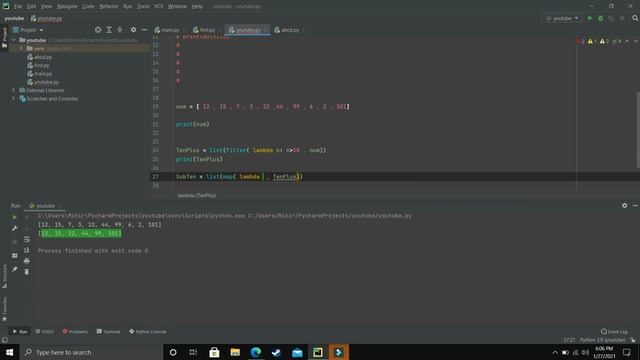Collapse the youtube root folder
Viewport: 640px width, 360px height.
click(x=13, y=40)
